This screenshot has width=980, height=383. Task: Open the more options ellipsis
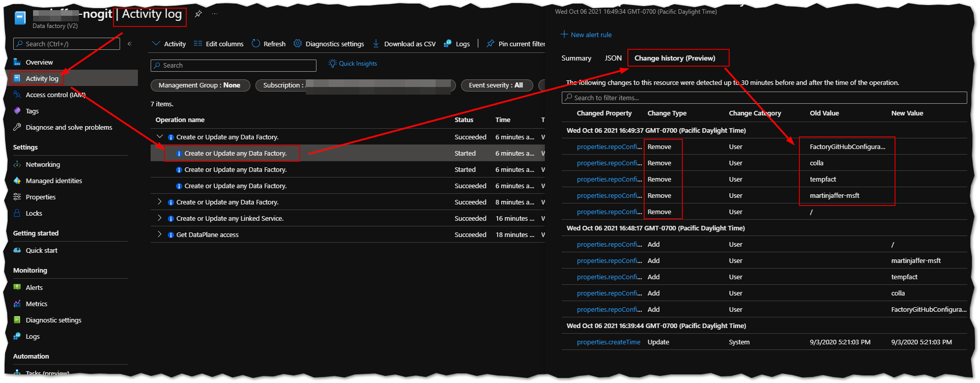[215, 14]
